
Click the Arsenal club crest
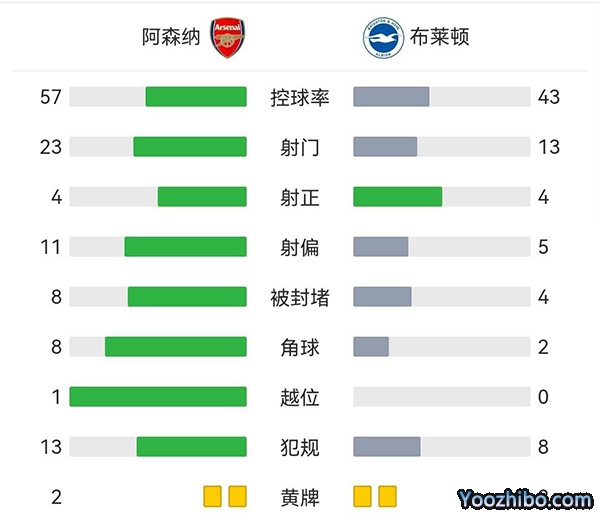coord(227,38)
